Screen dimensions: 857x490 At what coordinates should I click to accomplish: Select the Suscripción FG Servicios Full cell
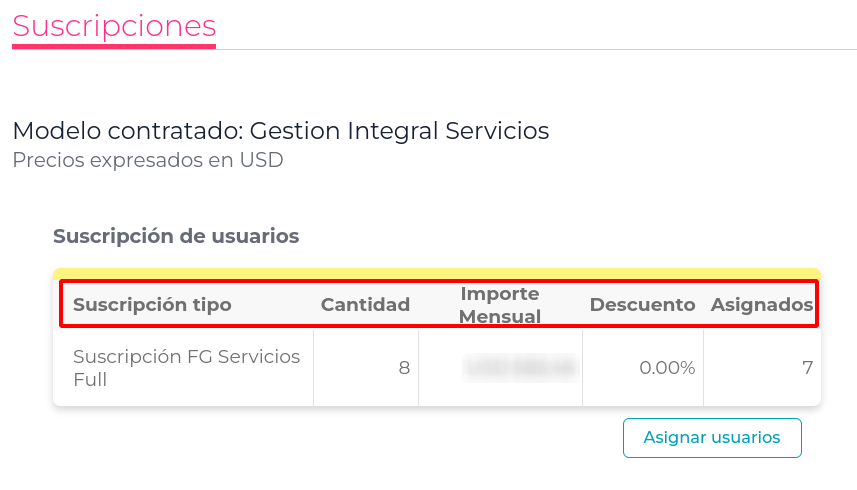coord(186,368)
